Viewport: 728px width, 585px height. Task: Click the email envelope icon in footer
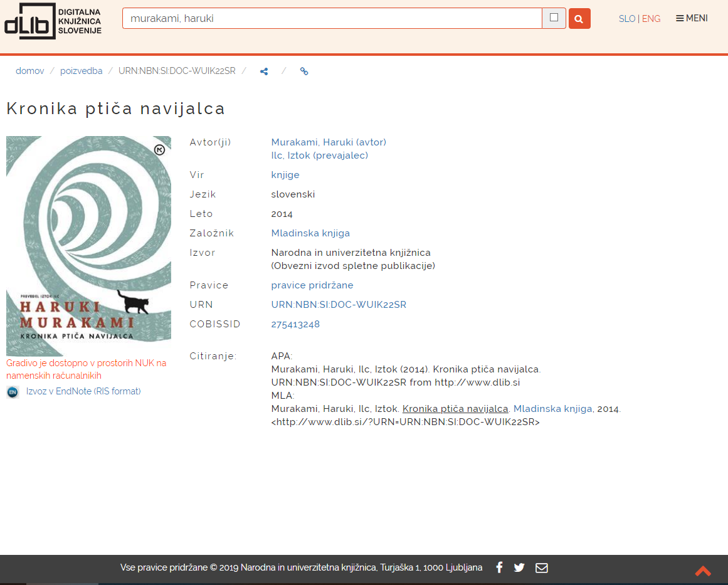[541, 568]
